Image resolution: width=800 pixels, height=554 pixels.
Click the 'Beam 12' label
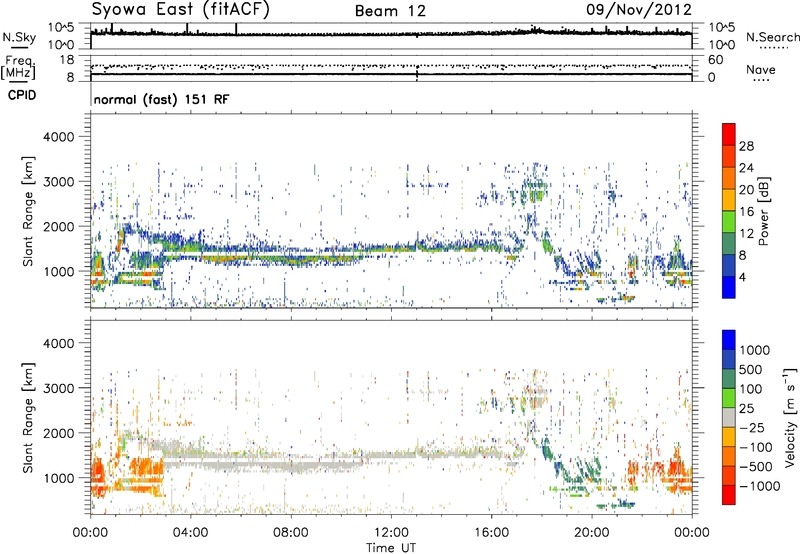[390, 11]
